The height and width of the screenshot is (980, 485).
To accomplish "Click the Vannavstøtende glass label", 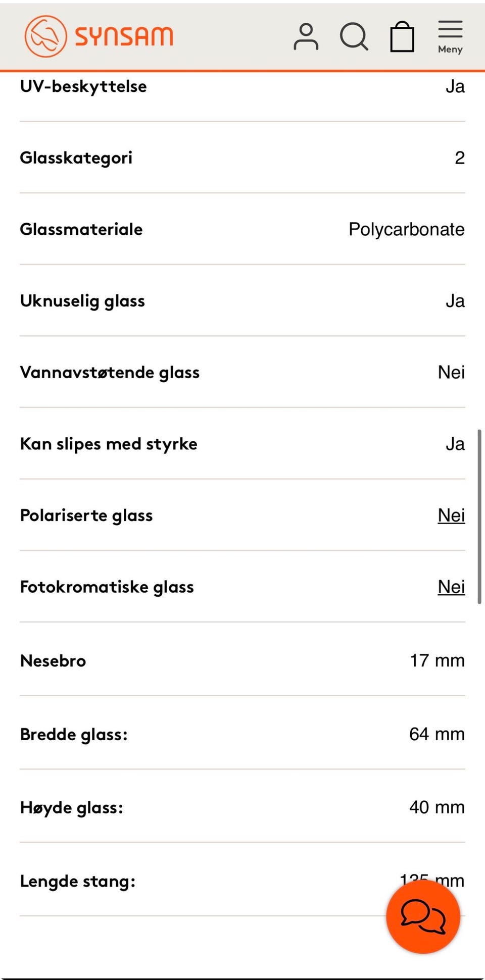I will pos(110,373).
